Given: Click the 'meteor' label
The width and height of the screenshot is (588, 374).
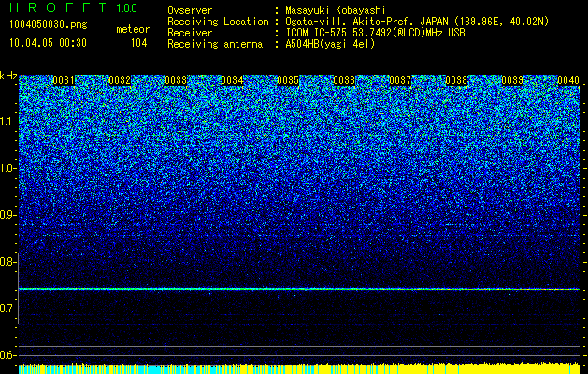Looking at the screenshot, I should (x=133, y=29).
